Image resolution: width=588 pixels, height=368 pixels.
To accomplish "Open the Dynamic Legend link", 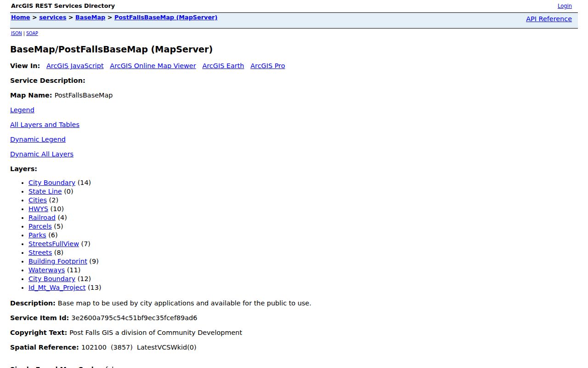I will [38, 139].
